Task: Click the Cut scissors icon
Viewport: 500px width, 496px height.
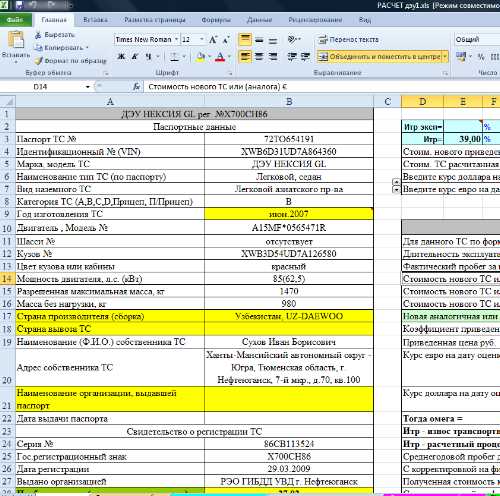Action: coord(39,35)
